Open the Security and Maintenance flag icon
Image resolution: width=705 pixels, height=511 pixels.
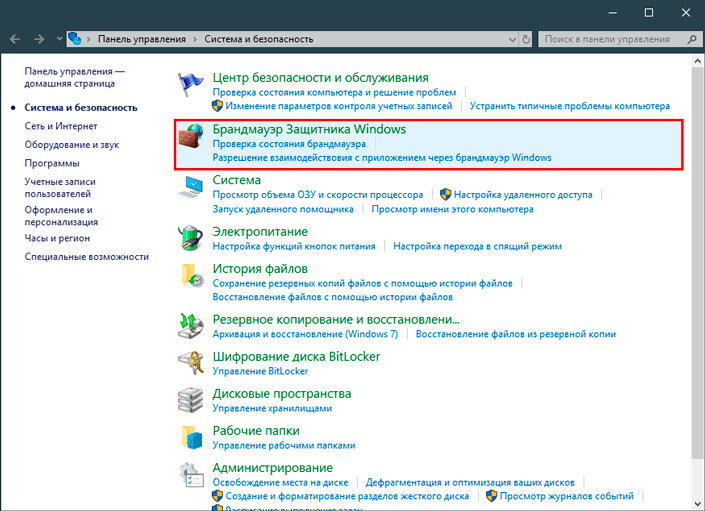[191, 84]
